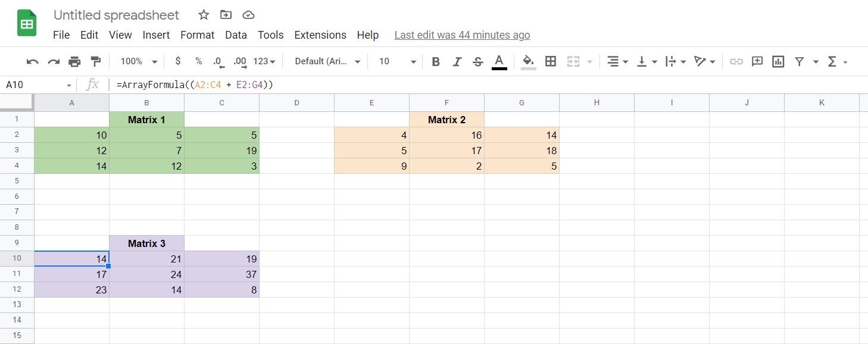Click the Decrease decimal places icon
Screen dimensions: 868x344
tap(218, 61)
